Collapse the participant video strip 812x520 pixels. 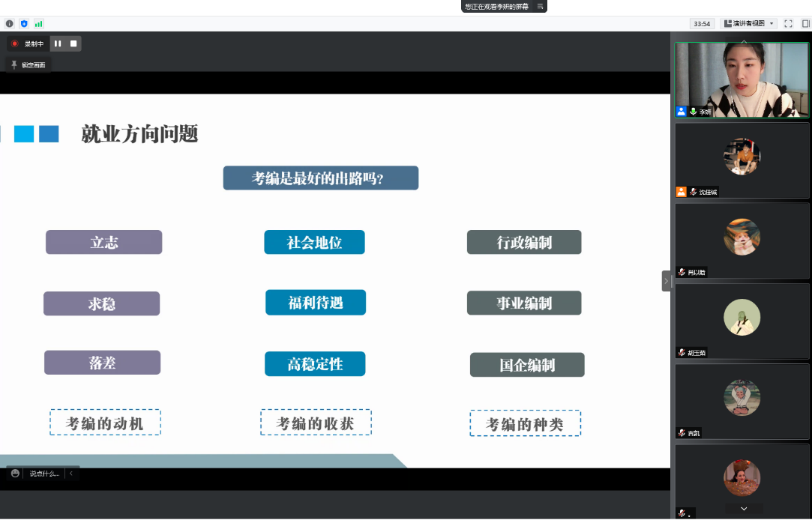pos(666,281)
